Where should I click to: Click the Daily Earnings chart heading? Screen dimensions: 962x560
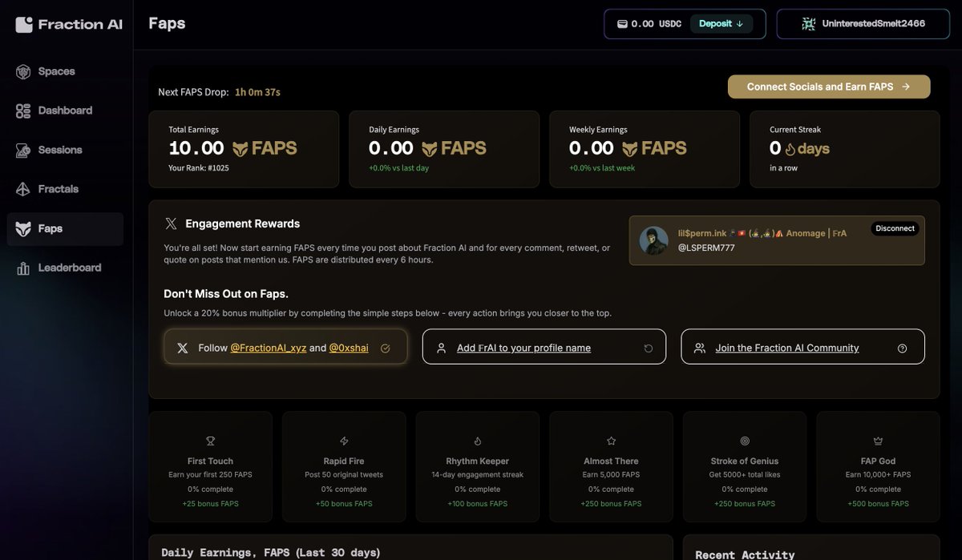(x=271, y=553)
